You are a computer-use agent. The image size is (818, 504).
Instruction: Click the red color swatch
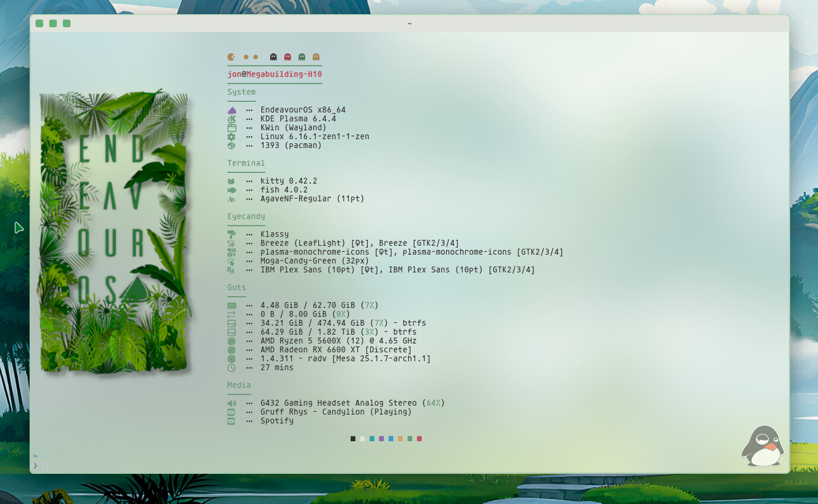[x=419, y=439]
